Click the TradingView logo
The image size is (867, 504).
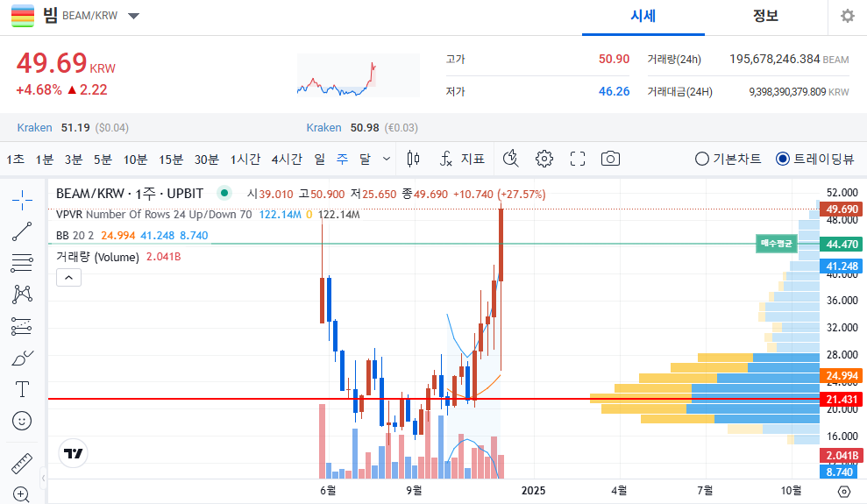(x=73, y=454)
